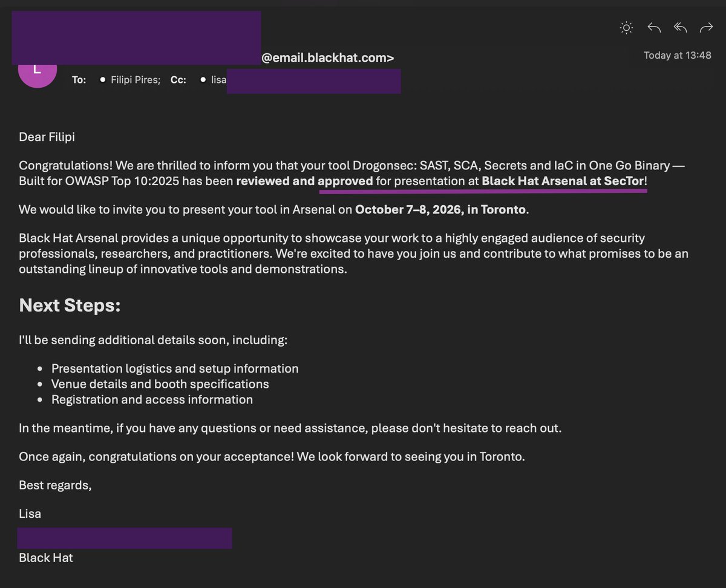Click the Today at 13:48 timestamp
The image size is (726, 588).
(x=678, y=55)
